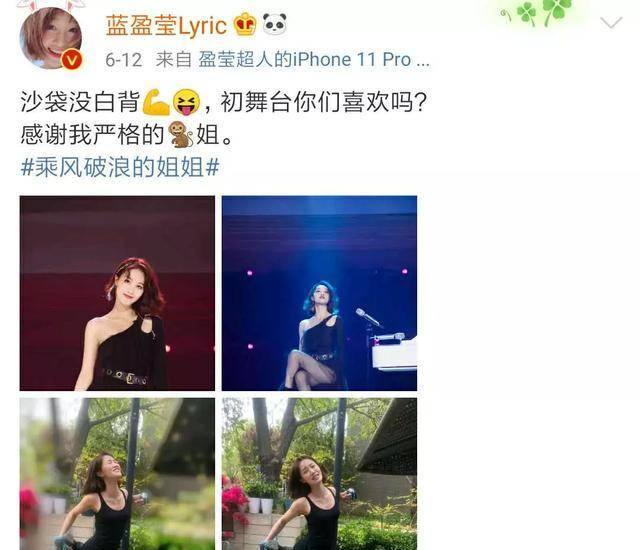
Task: Open the blurred garden photo
Action: point(117,474)
